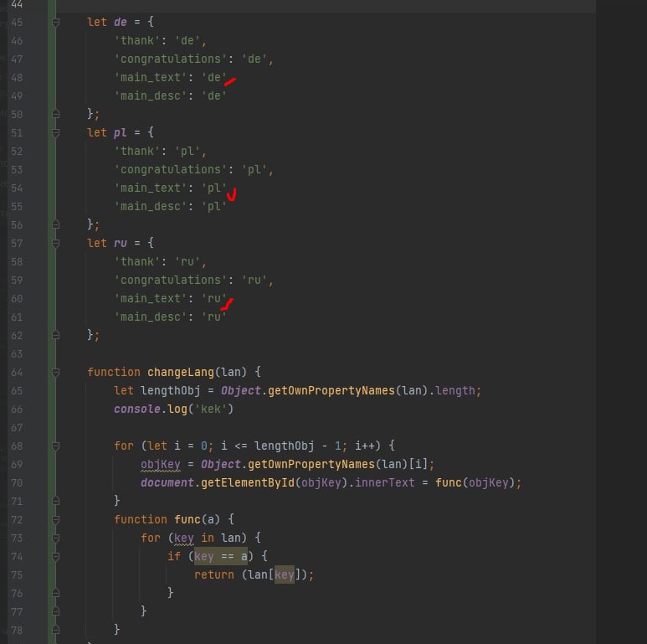This screenshot has width=647, height=644.
Task: Click 'console' on line 66
Action: pos(137,410)
